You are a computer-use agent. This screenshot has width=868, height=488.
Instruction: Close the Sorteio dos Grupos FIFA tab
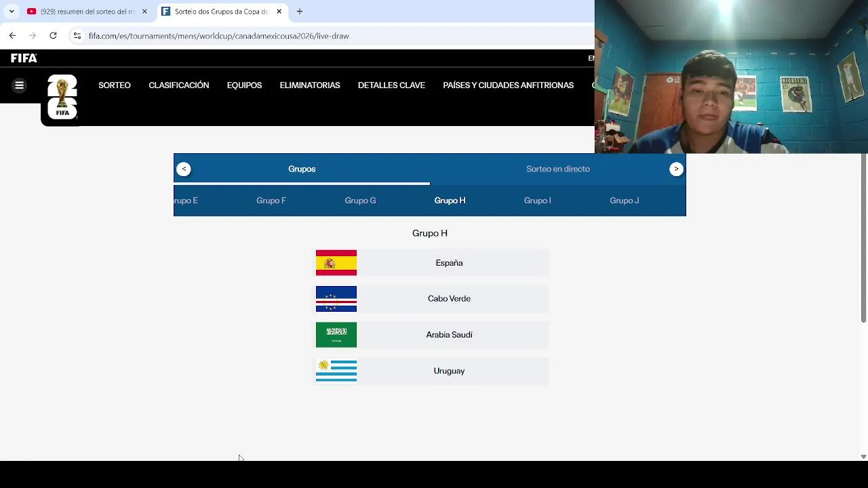coord(279,12)
